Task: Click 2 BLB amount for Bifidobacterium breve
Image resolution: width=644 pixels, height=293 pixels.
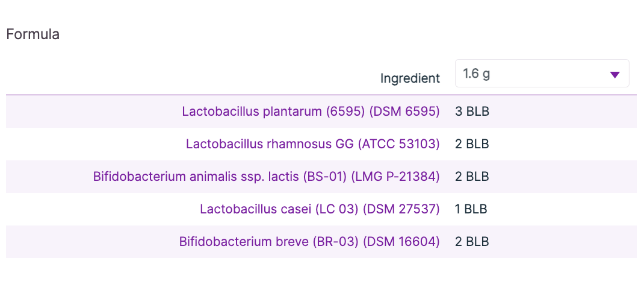Action: point(472,242)
